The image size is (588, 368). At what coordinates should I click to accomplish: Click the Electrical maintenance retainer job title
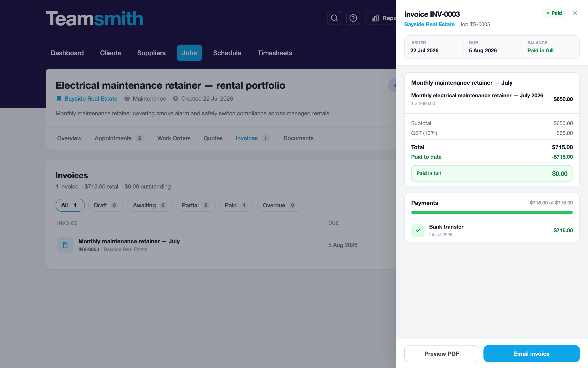(x=170, y=85)
